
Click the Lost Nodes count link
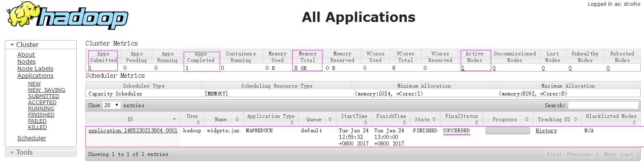pyautogui.click(x=544, y=68)
